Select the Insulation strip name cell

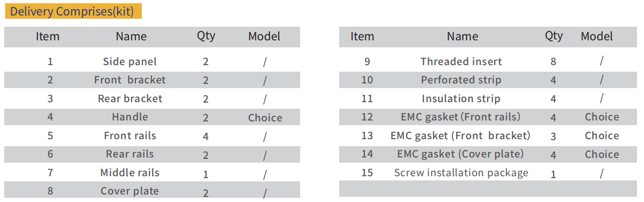pyautogui.click(x=461, y=98)
